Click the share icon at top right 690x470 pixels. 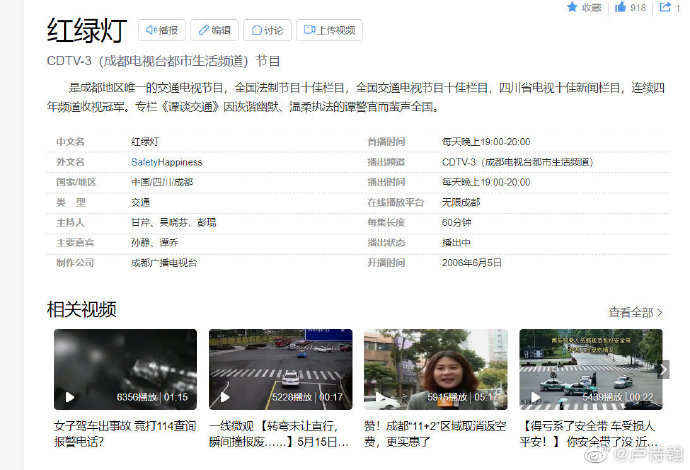pyautogui.click(x=664, y=7)
